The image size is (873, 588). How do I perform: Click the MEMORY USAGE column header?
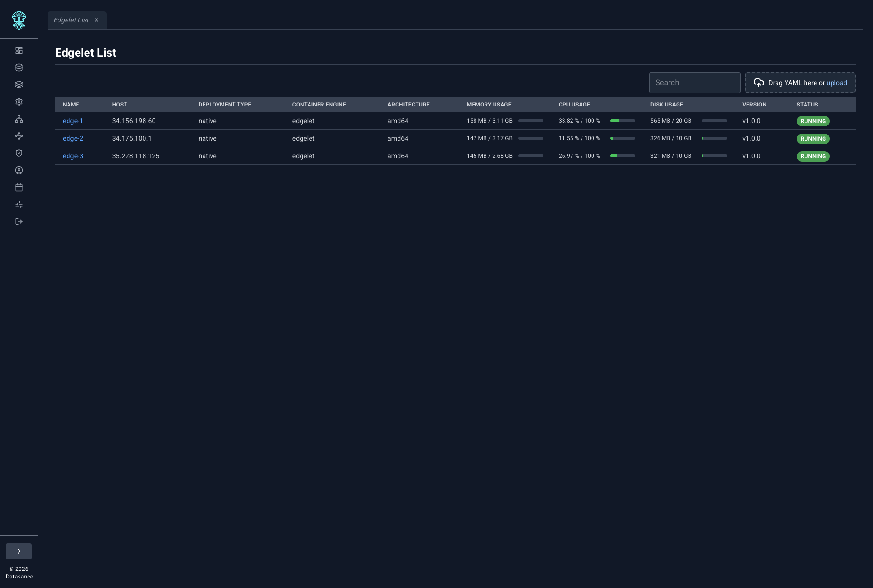(x=489, y=105)
